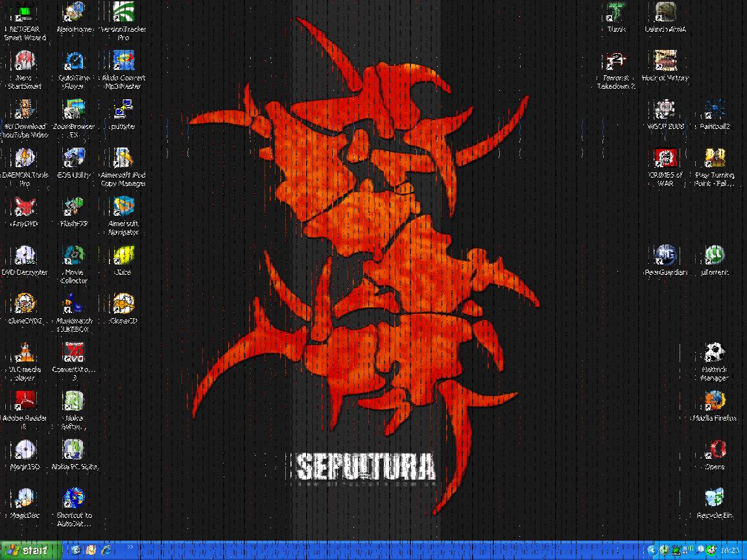This screenshot has height=560, width=747.
Task: Open the Recycle Bin
Action: pos(715,504)
